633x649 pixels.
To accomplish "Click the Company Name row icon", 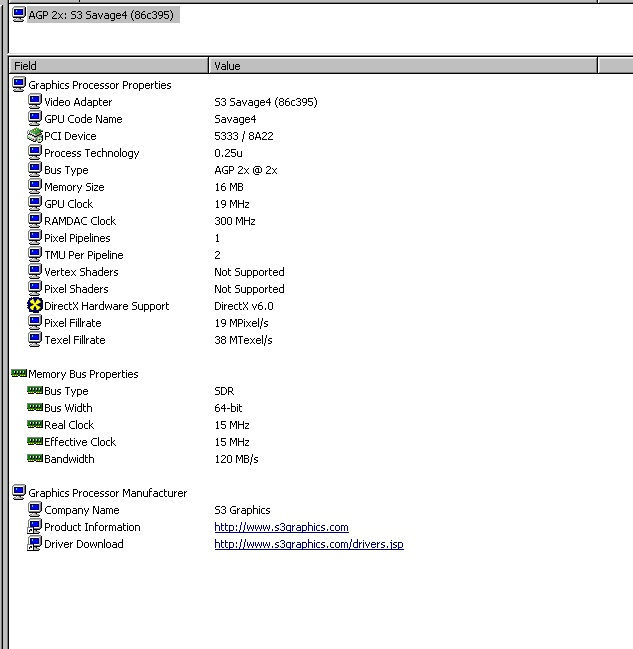I will (x=35, y=510).
